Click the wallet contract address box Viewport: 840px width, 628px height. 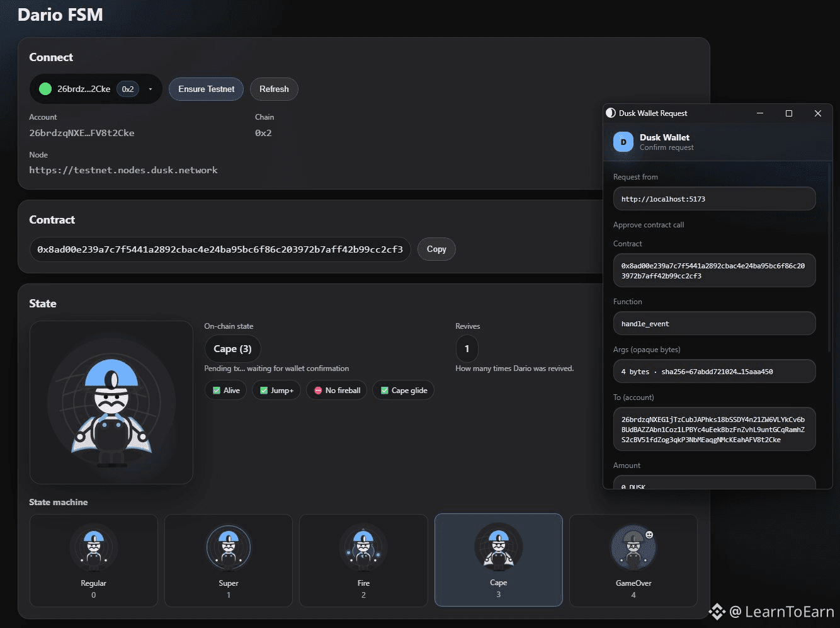(x=715, y=270)
